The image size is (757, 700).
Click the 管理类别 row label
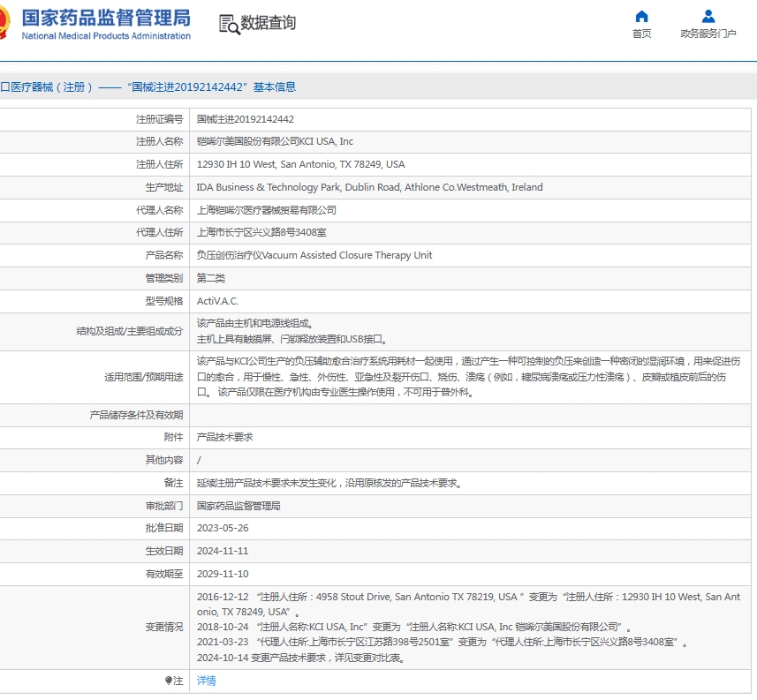164,278
